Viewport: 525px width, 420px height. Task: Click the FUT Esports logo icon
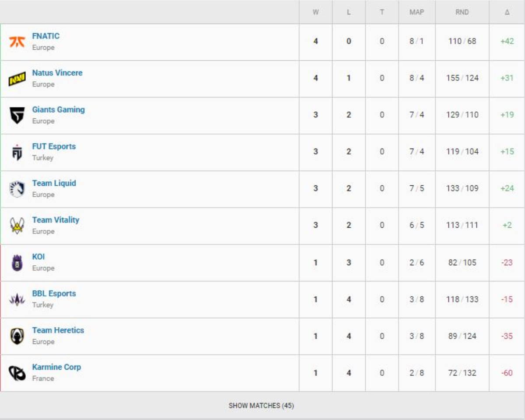17,152
